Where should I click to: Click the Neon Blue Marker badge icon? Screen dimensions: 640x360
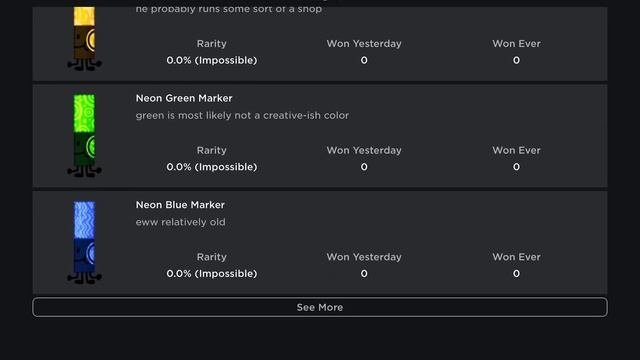point(84,242)
